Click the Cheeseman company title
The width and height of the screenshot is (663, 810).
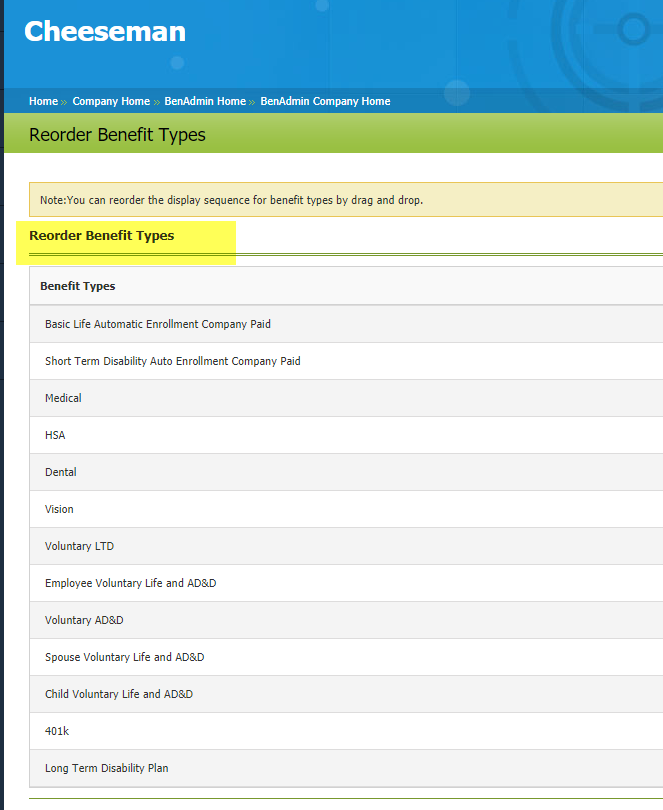point(105,32)
